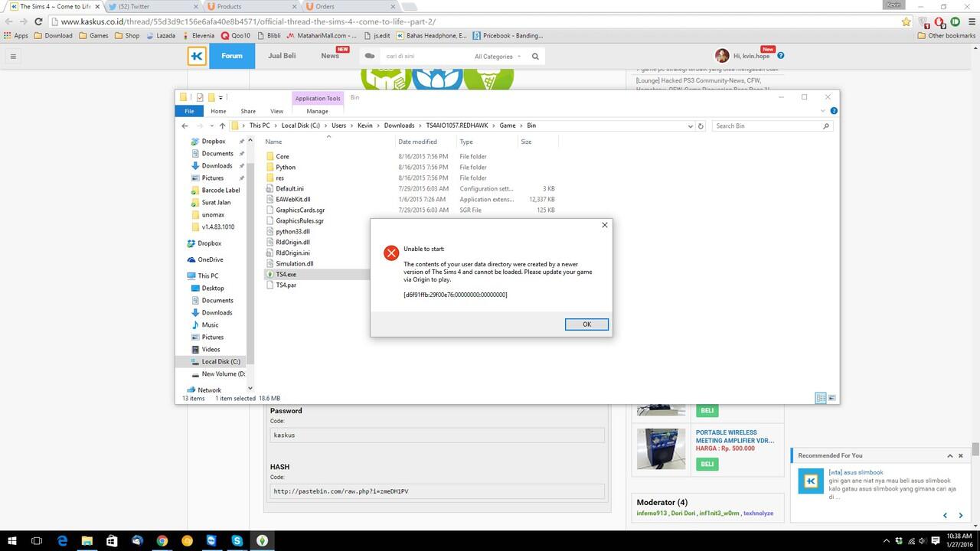The width and height of the screenshot is (980, 551).
Task: Select the TS4.par file
Action: pyautogui.click(x=286, y=285)
